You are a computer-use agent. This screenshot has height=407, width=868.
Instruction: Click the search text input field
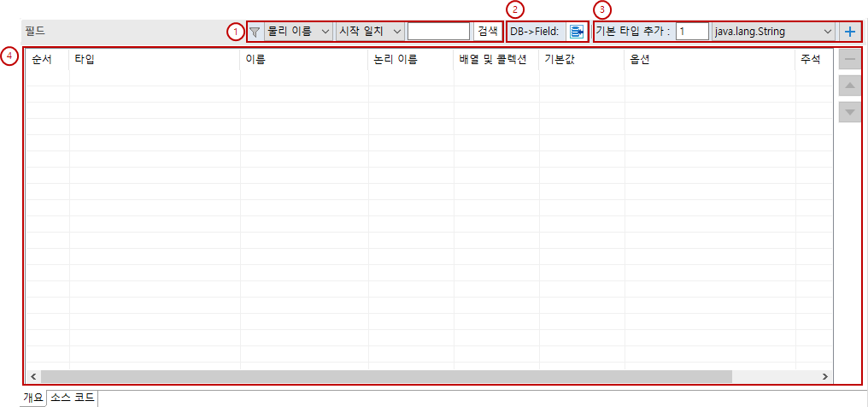click(438, 32)
